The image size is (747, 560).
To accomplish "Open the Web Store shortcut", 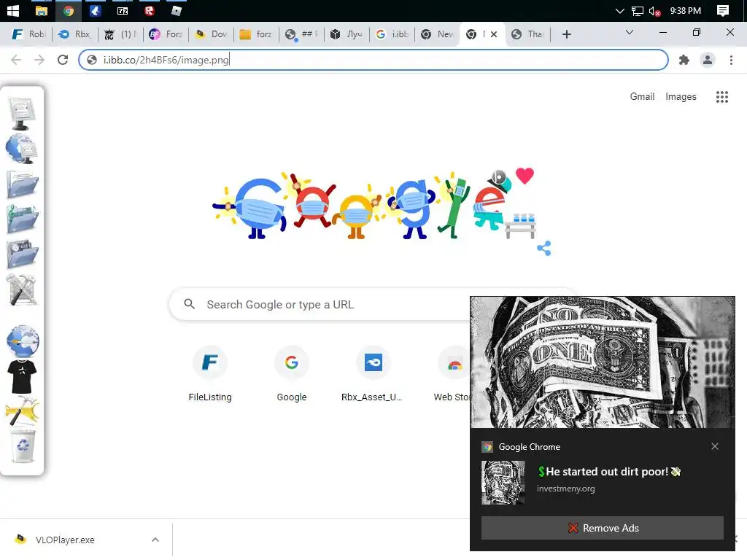I will (452, 374).
